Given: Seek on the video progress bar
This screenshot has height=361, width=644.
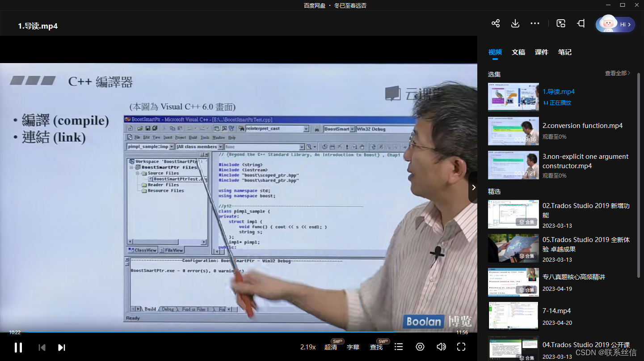Looking at the screenshot, I should [x=239, y=332].
